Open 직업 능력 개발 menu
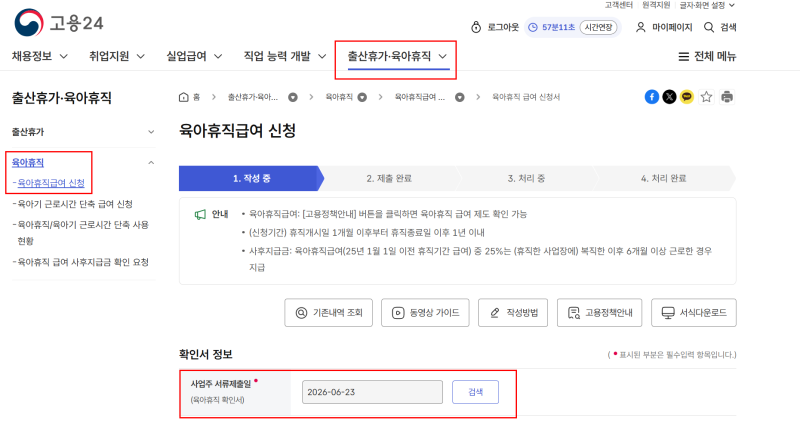The height and width of the screenshot is (427, 800). click(x=277, y=56)
